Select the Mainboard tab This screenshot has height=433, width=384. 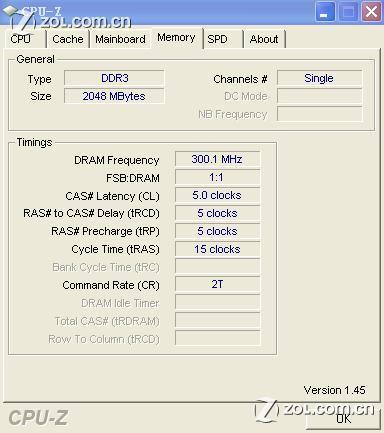point(120,39)
